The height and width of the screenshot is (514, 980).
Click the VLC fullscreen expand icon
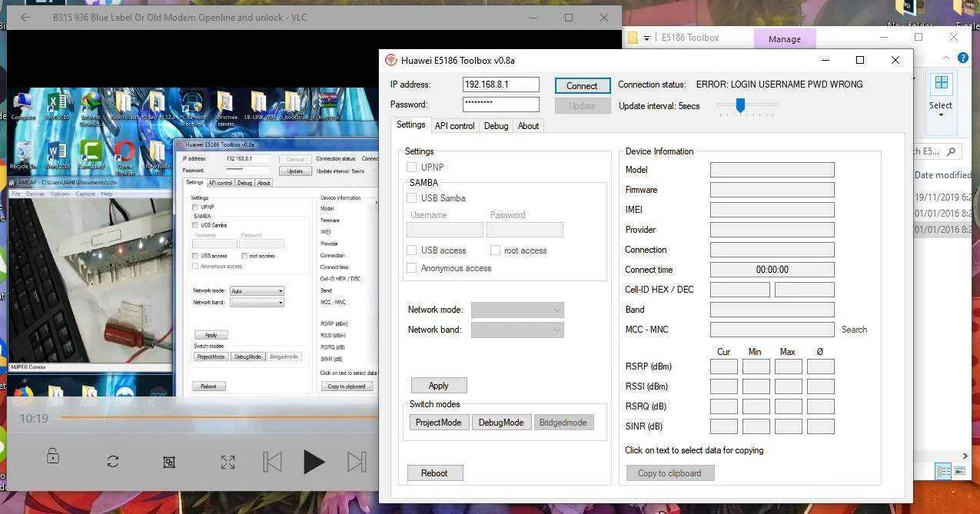point(228,462)
